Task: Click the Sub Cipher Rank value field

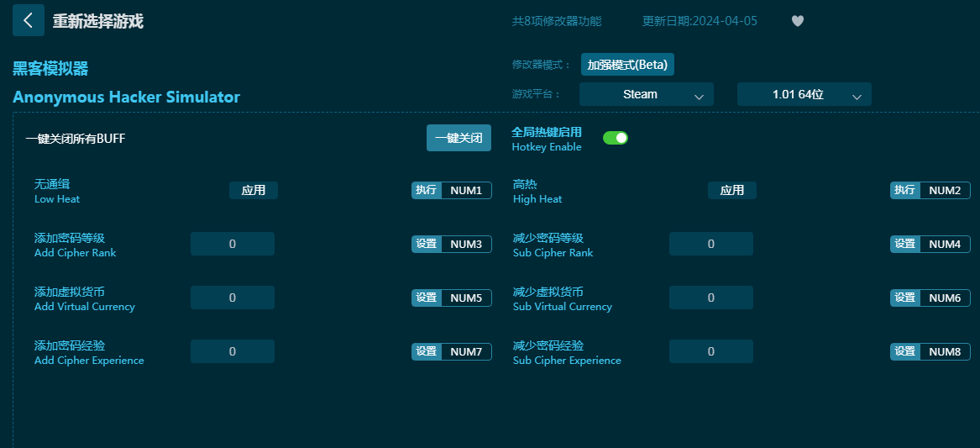Action: coord(711,244)
